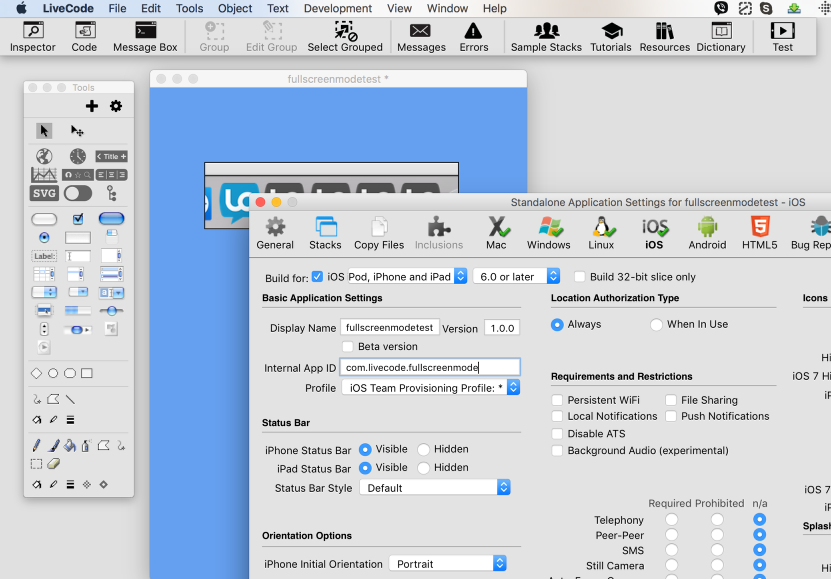Add a new object with plus icon

[x=92, y=106]
